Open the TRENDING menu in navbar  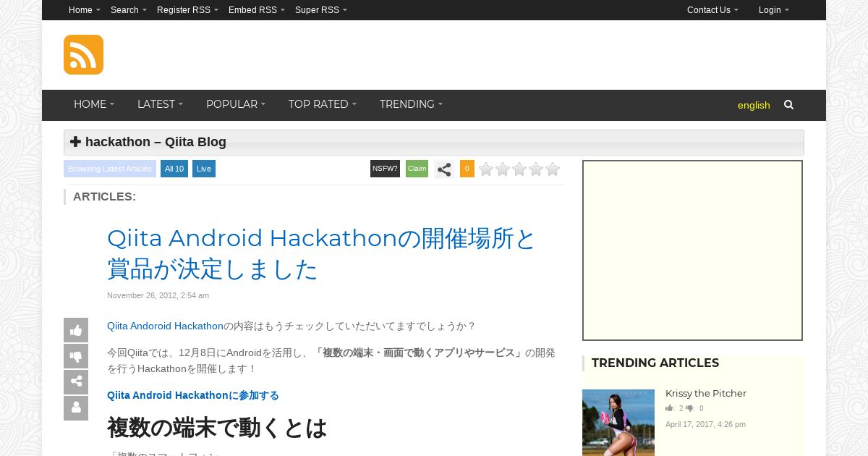pyautogui.click(x=411, y=104)
